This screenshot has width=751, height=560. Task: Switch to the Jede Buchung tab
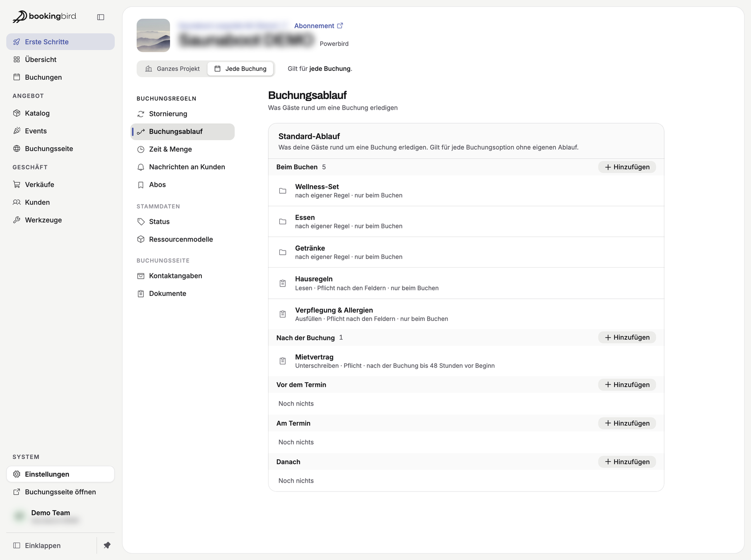click(240, 68)
